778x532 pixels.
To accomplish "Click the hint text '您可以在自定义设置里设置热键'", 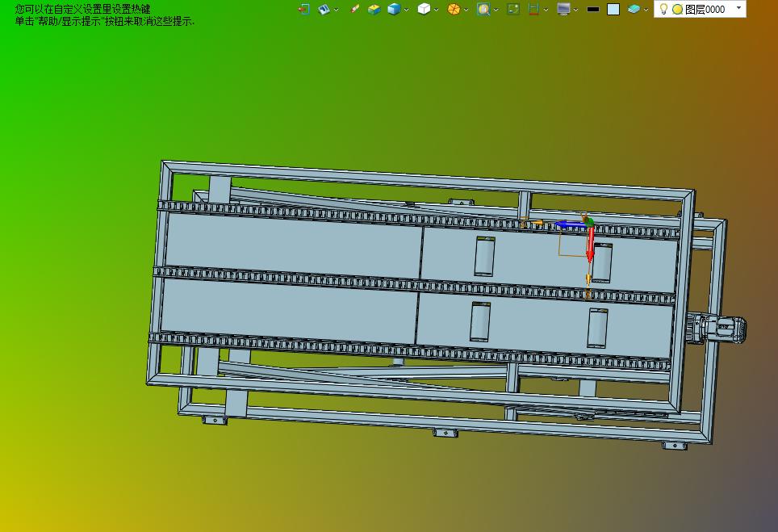I will point(82,9).
